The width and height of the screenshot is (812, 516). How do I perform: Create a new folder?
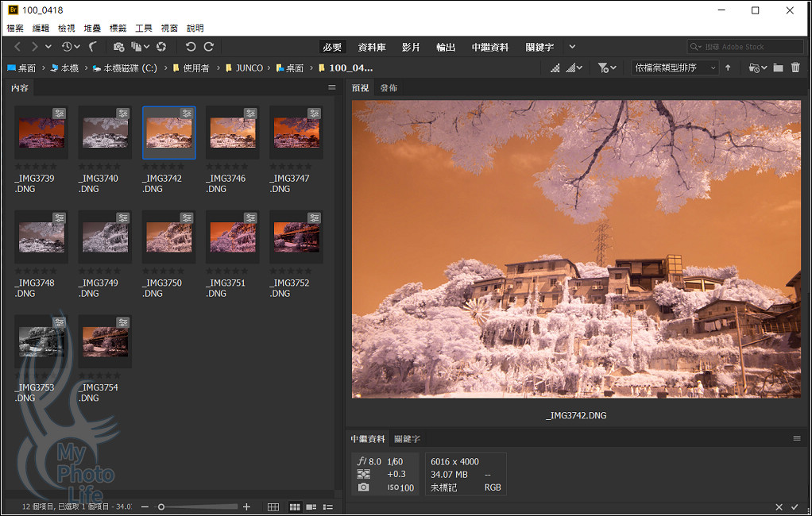coord(778,68)
